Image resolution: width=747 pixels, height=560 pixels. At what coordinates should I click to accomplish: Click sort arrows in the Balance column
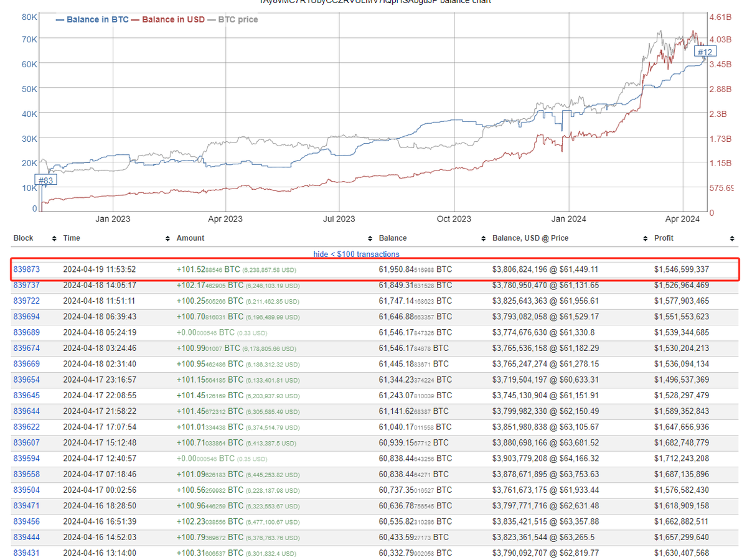[483, 238]
